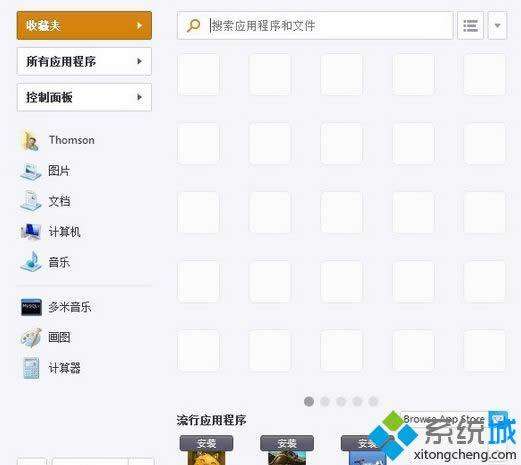Open the 文档 documents icon

click(31, 201)
